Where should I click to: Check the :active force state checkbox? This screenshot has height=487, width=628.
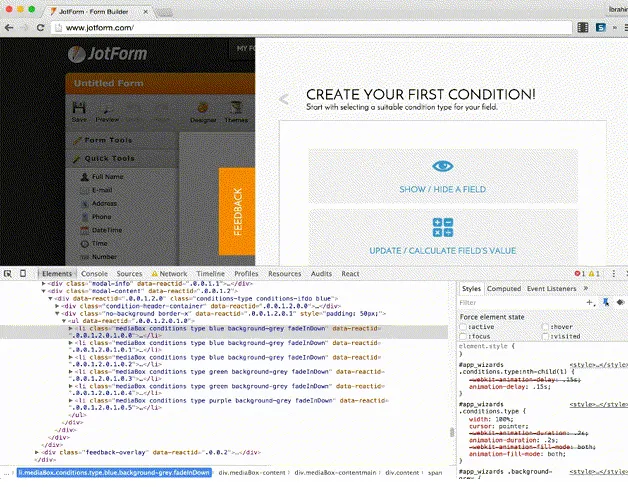pos(463,327)
